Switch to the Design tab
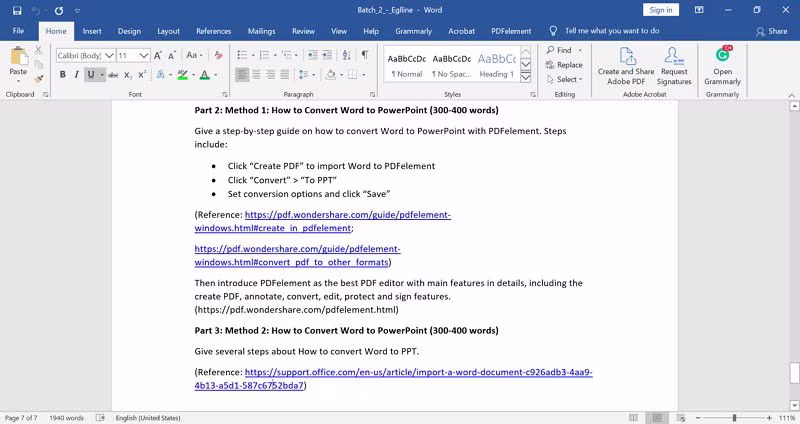The width and height of the screenshot is (800, 424). pyautogui.click(x=129, y=31)
